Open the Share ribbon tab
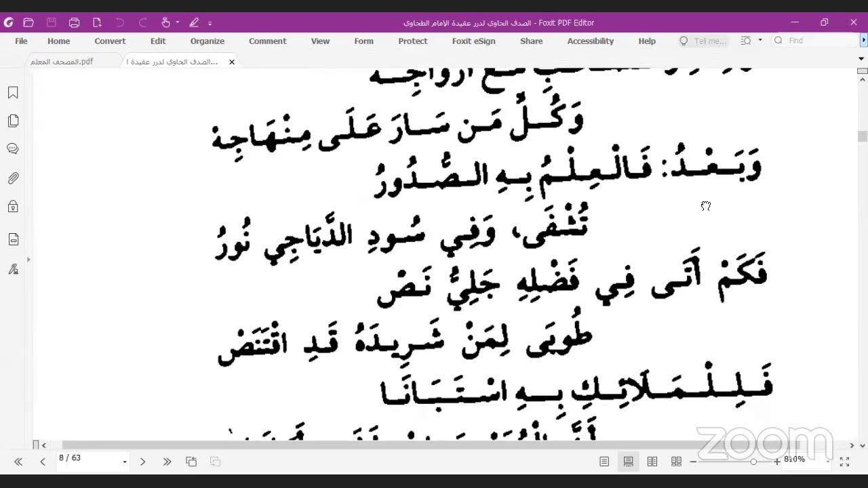 pos(532,41)
